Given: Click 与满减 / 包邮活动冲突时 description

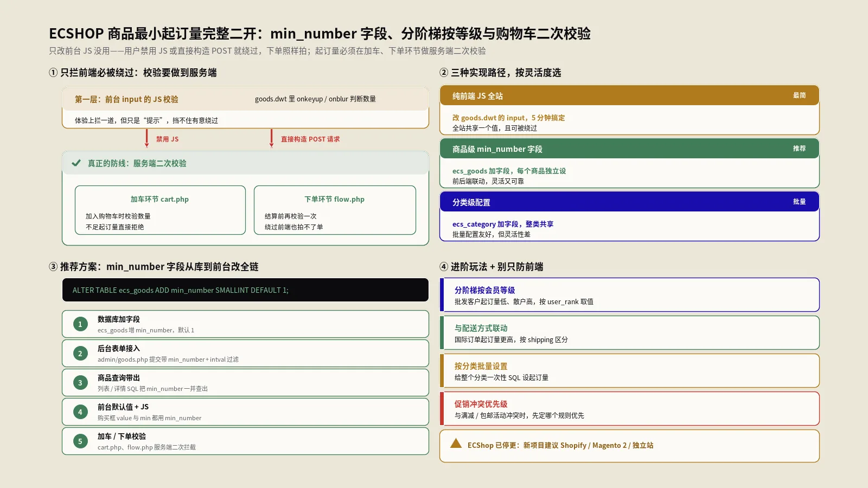Looking at the screenshot, I should coord(519,416).
